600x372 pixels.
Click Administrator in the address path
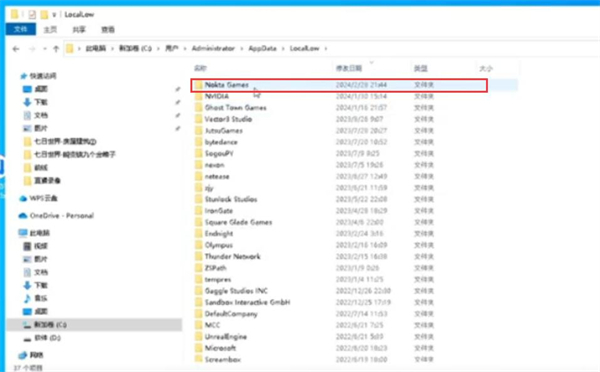tap(213, 48)
